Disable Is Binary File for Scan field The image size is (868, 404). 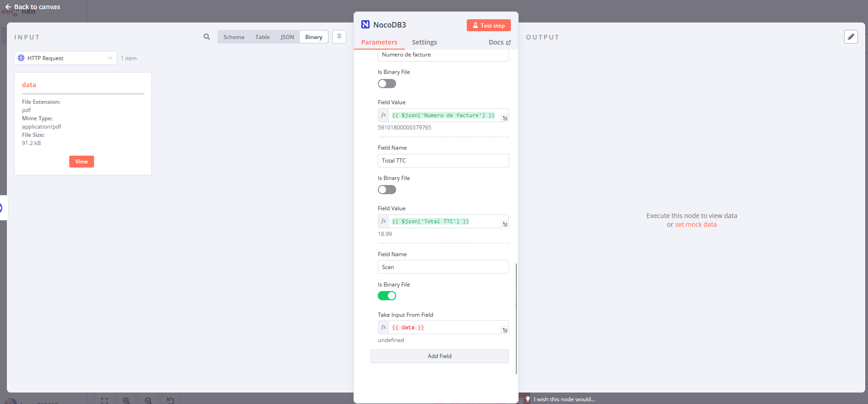tap(387, 296)
